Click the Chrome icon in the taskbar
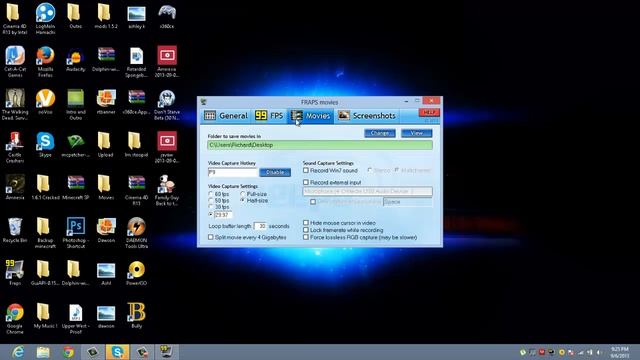Viewport: 640px width, 360px height. (68, 352)
